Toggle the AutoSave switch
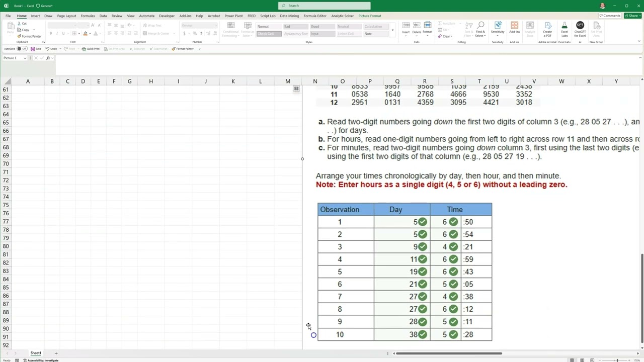644x362 pixels. click(22, 49)
